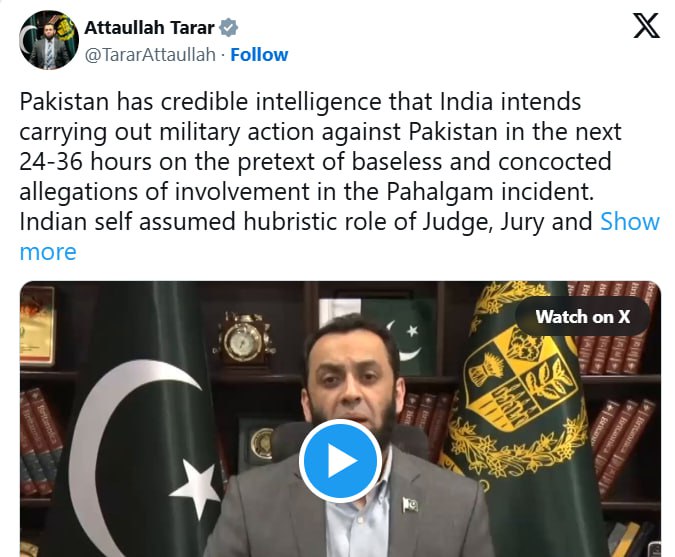This screenshot has height=557, width=675.
Task: Open the video thumbnail image
Action: tap(340, 419)
